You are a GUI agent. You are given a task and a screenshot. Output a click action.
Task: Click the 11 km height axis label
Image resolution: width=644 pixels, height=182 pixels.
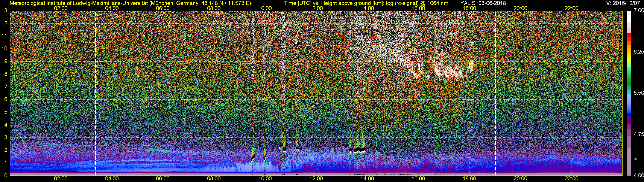[5, 36]
